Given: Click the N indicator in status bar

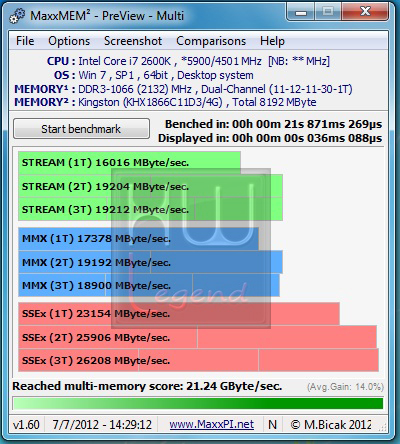Looking at the screenshot, I should pyautogui.click(x=272, y=424).
